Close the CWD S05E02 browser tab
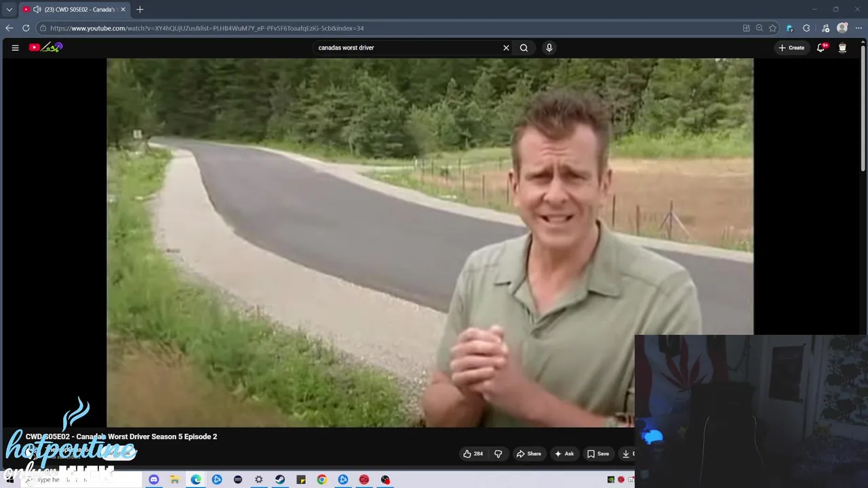Viewport: 868px width, 488px height. (x=123, y=9)
